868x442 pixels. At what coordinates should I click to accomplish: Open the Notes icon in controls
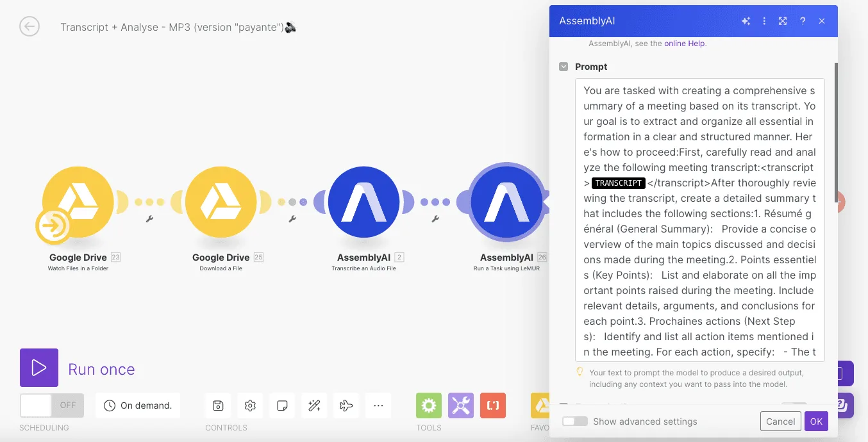[282, 405]
